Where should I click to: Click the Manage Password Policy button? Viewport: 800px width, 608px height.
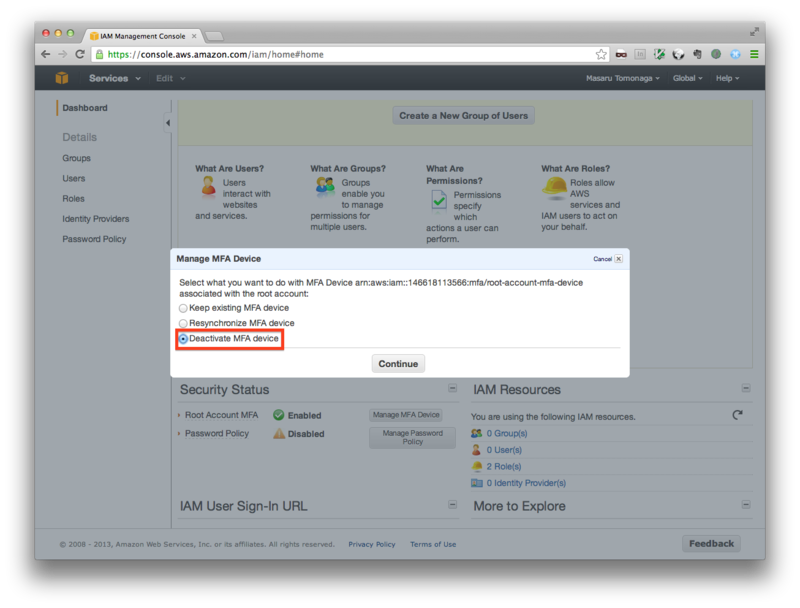pos(412,438)
